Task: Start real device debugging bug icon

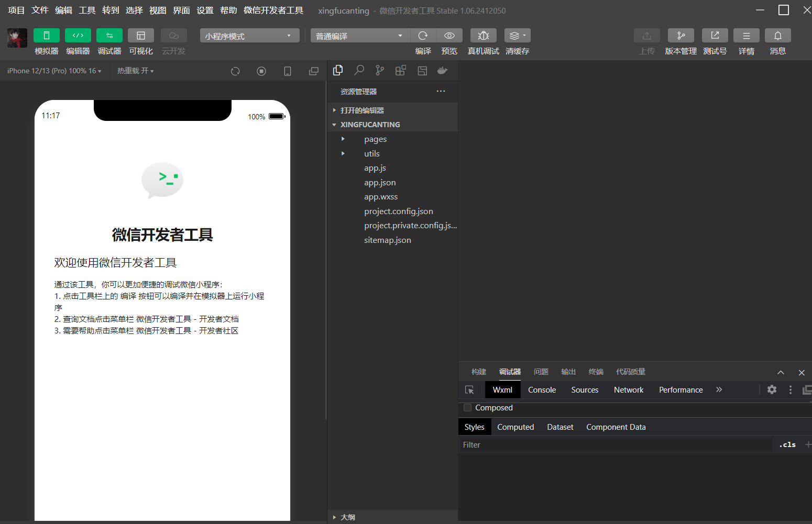Action: (484, 35)
